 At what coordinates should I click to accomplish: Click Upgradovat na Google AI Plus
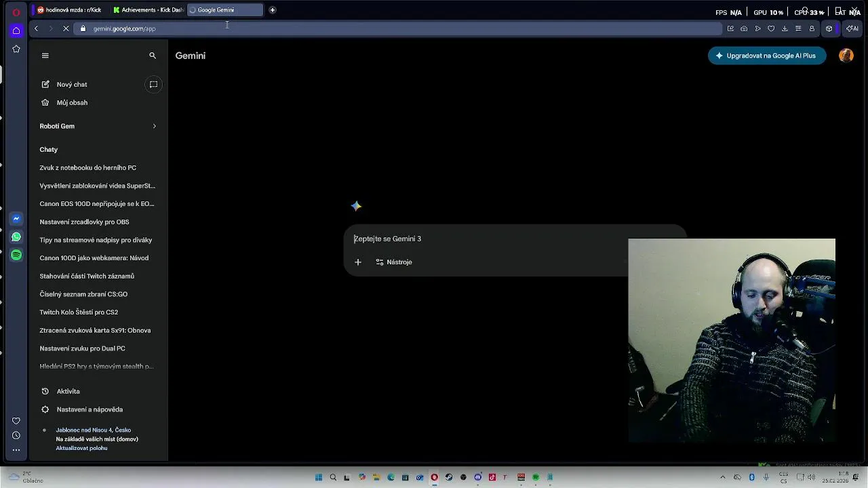click(x=767, y=56)
